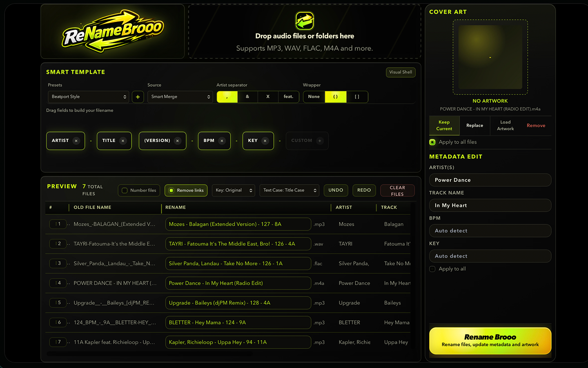Select X artist separator
This screenshot has width=588, height=368.
[268, 97]
